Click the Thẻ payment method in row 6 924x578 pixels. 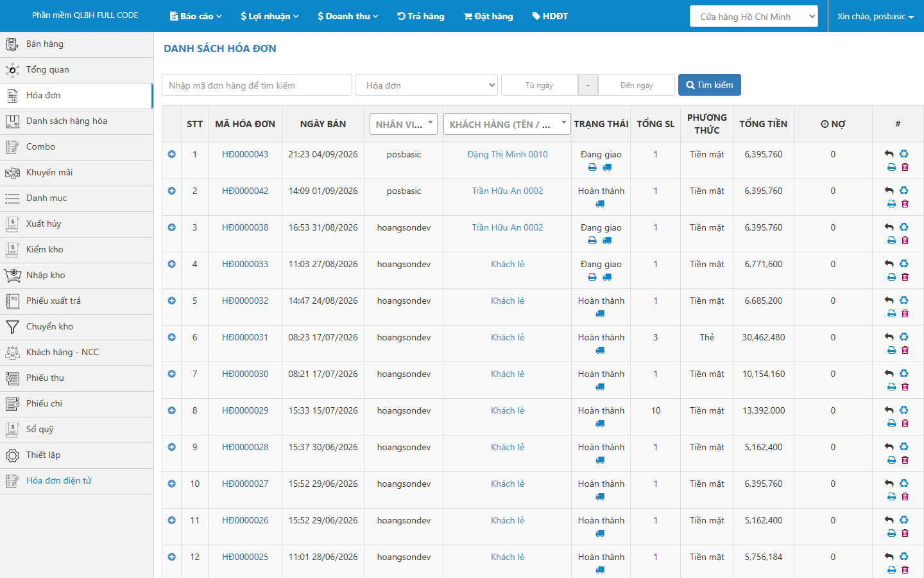707,337
